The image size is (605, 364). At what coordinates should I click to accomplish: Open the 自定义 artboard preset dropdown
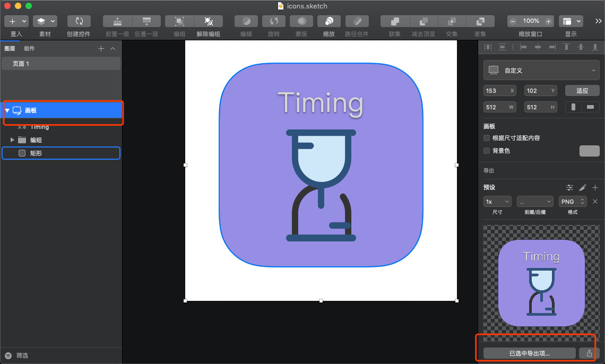tap(541, 70)
